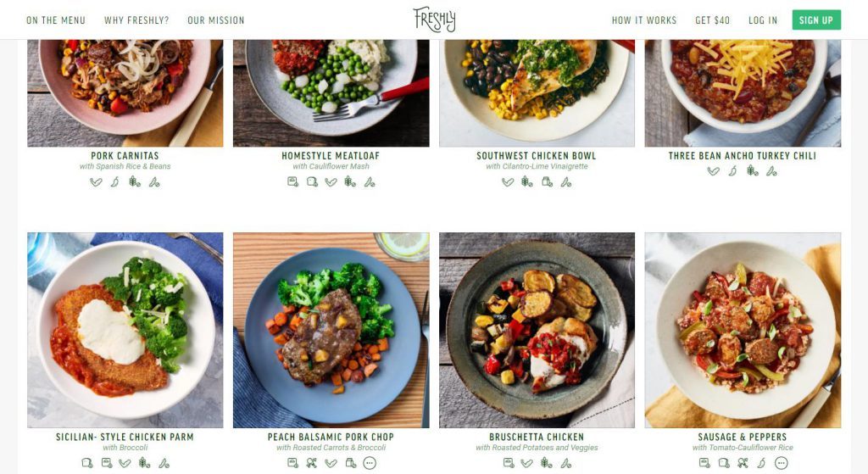Open the On The Menu nav item
Screen dimensions: 868x474
point(56,20)
